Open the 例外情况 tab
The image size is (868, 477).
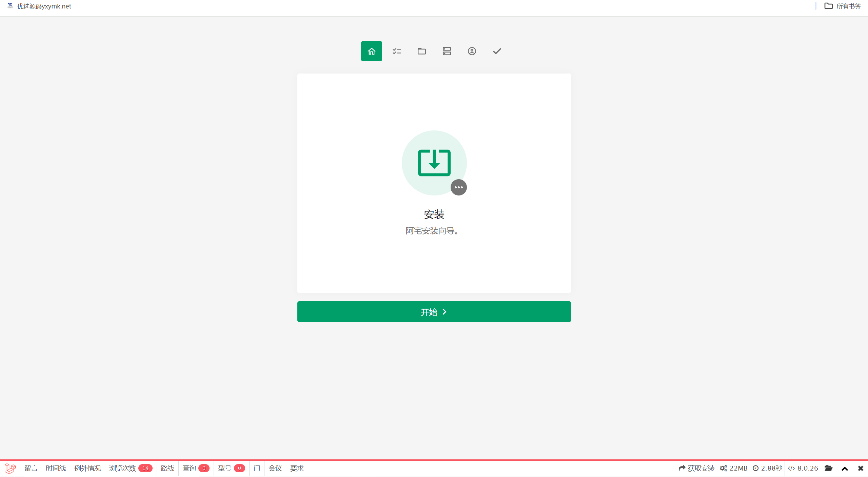[x=87, y=468]
